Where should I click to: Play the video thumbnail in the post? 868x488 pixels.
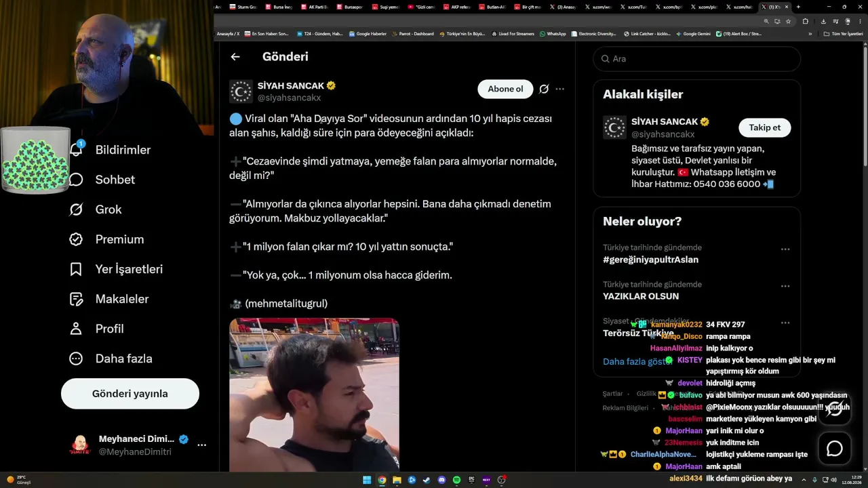(x=314, y=394)
